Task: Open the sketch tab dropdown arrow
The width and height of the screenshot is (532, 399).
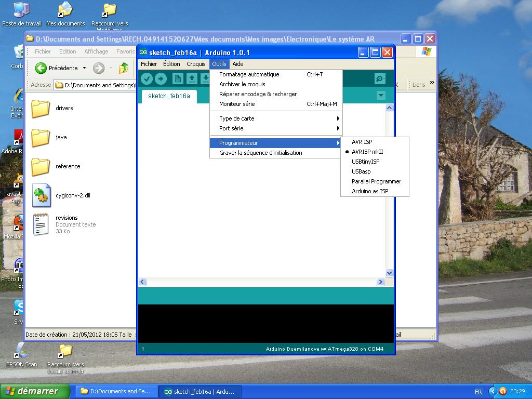Action: (x=381, y=96)
